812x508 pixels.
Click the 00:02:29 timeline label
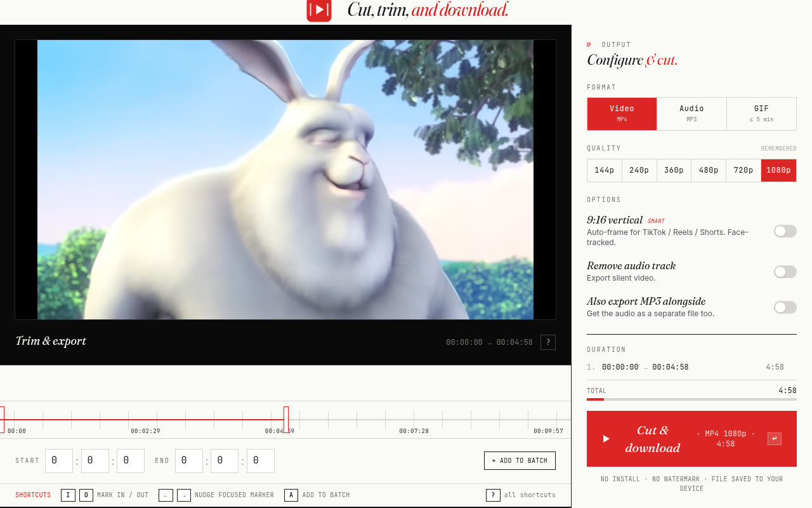click(145, 431)
